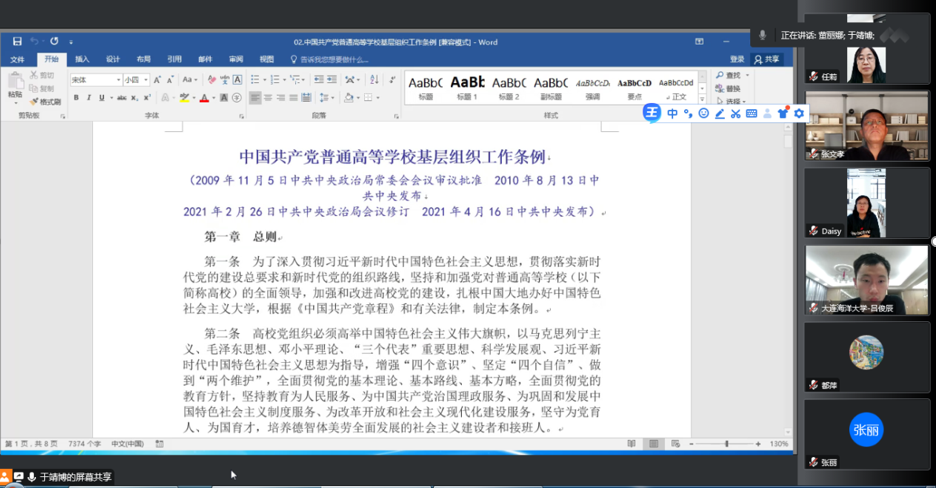Image resolution: width=936 pixels, height=488 pixels.
Task: Select the 标题 1 style thumbnail
Action: click(x=468, y=86)
